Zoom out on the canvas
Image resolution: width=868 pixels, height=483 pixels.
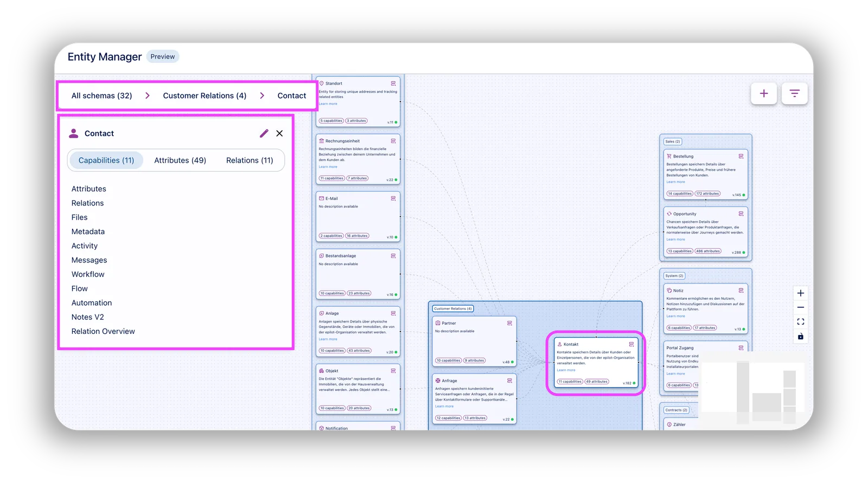tap(801, 307)
